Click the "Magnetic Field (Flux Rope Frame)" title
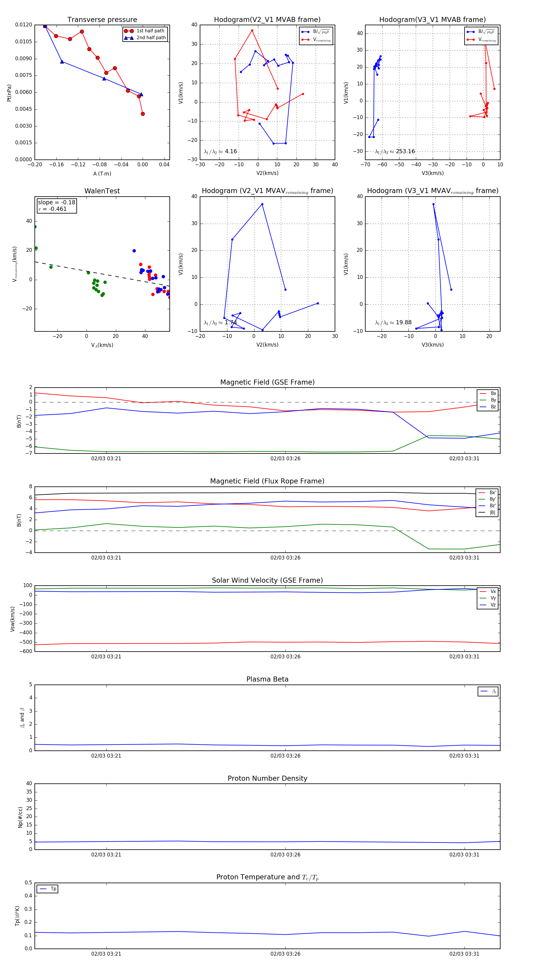535x980 pixels. point(267,481)
